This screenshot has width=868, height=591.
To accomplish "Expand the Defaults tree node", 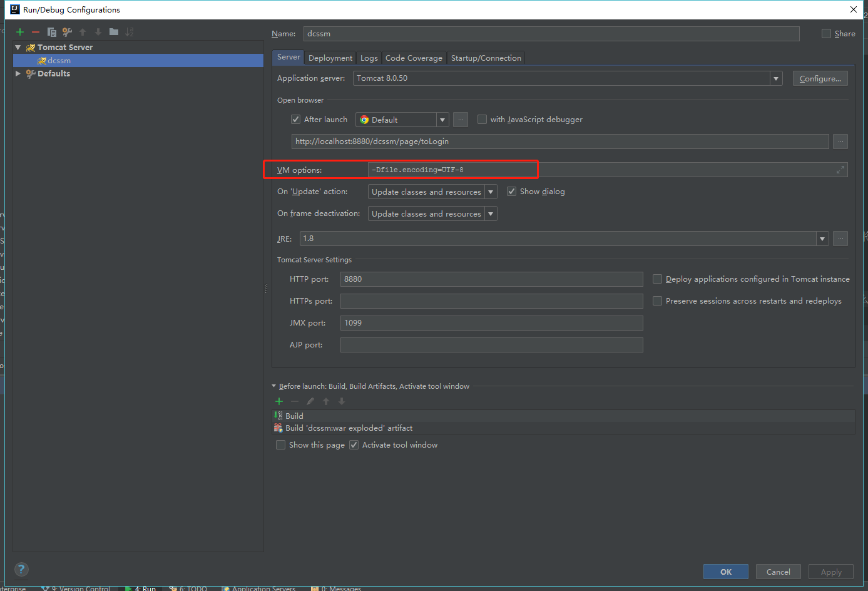I will (x=18, y=74).
